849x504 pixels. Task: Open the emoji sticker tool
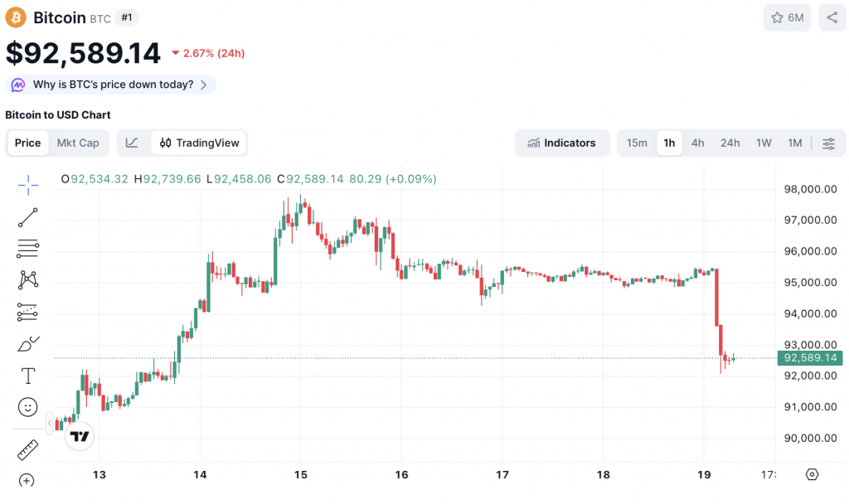pyautogui.click(x=28, y=407)
